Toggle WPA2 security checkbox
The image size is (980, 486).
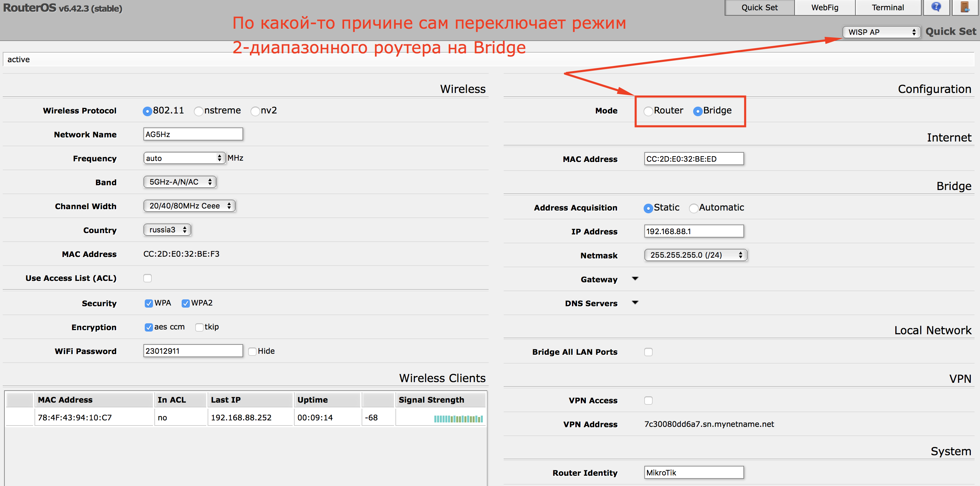click(186, 303)
